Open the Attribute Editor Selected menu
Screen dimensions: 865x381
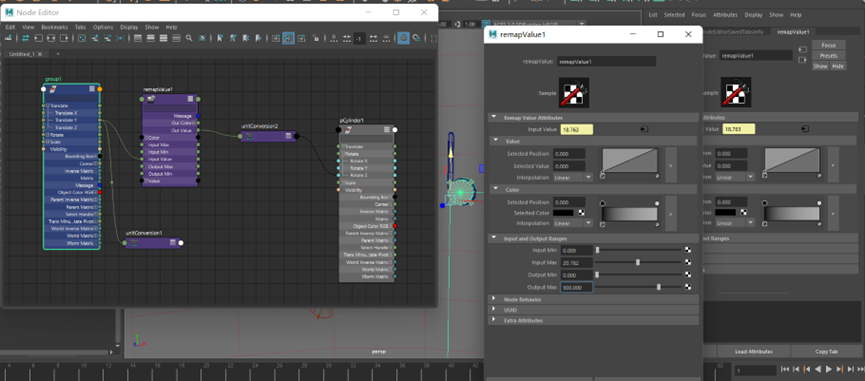point(674,15)
